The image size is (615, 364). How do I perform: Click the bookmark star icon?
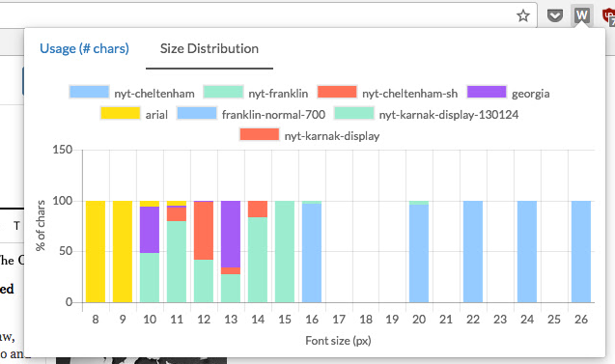(523, 15)
